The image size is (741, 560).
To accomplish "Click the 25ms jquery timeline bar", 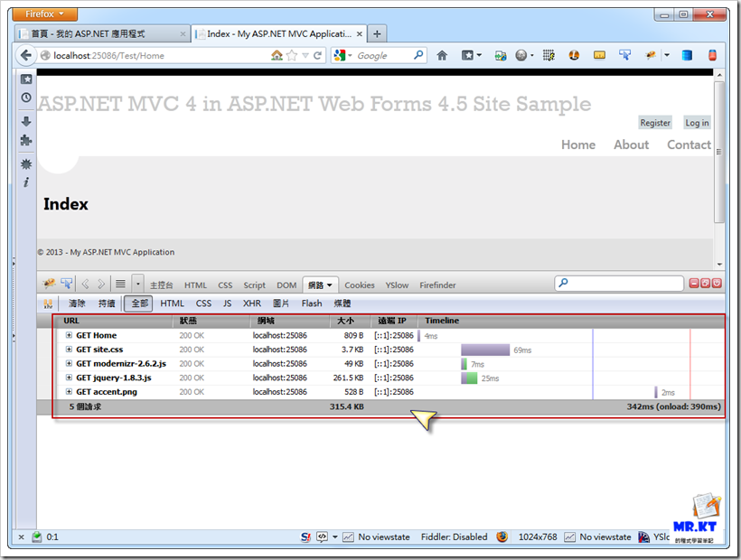I will 469,378.
